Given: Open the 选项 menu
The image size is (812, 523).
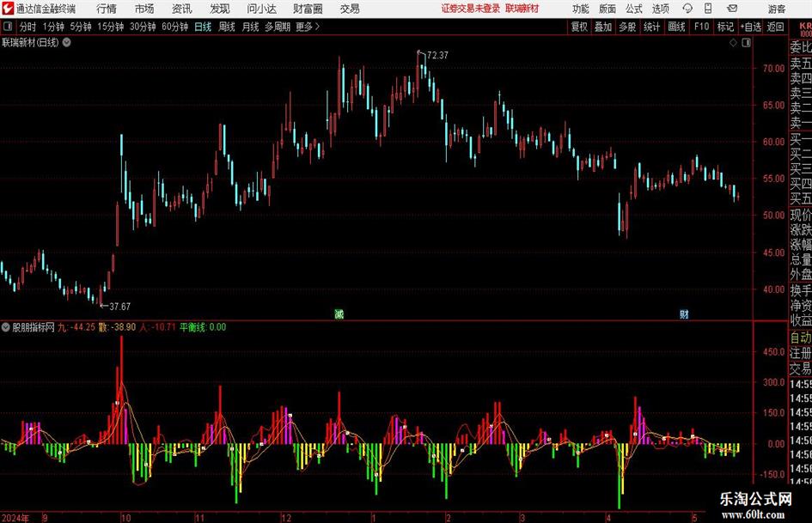Looking at the screenshot, I should coord(660,9).
